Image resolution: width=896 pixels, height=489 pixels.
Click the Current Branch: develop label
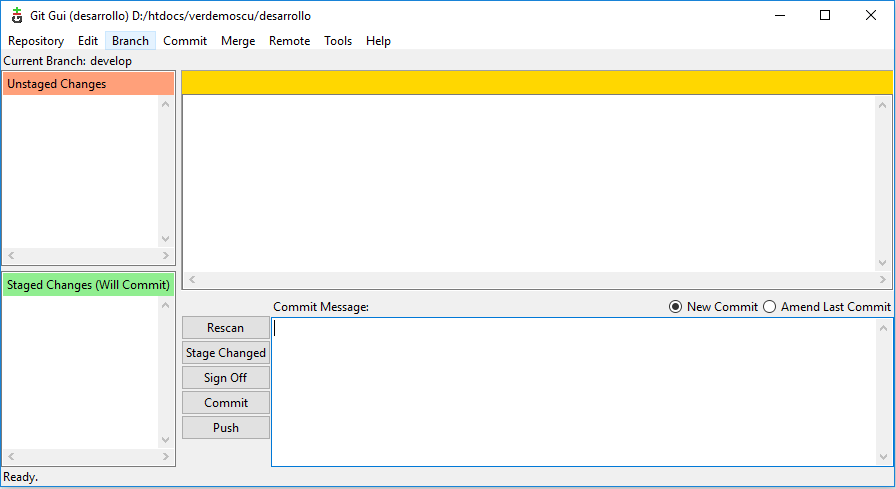(67, 61)
